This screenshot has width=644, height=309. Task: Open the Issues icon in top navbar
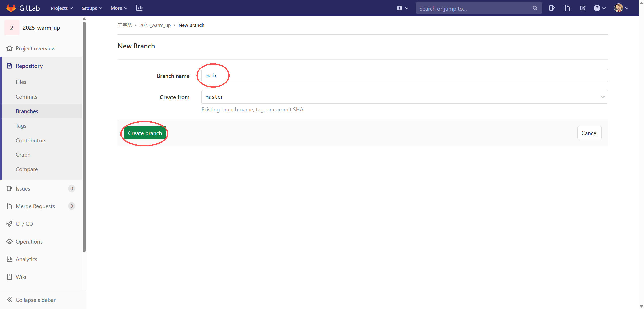pyautogui.click(x=551, y=8)
